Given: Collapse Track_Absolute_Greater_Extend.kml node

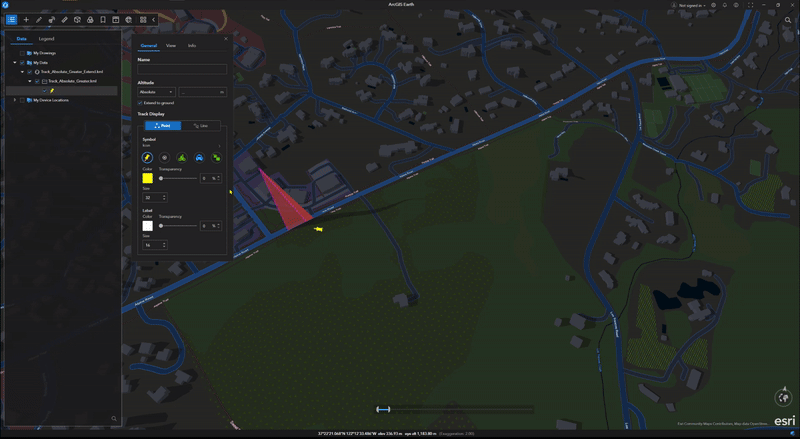Looking at the screenshot, I should click(x=22, y=72).
